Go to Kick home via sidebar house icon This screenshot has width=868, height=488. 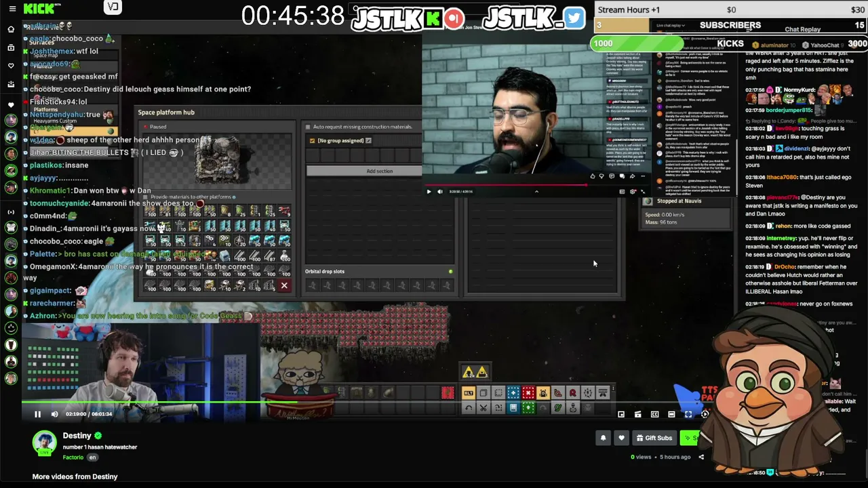click(11, 29)
